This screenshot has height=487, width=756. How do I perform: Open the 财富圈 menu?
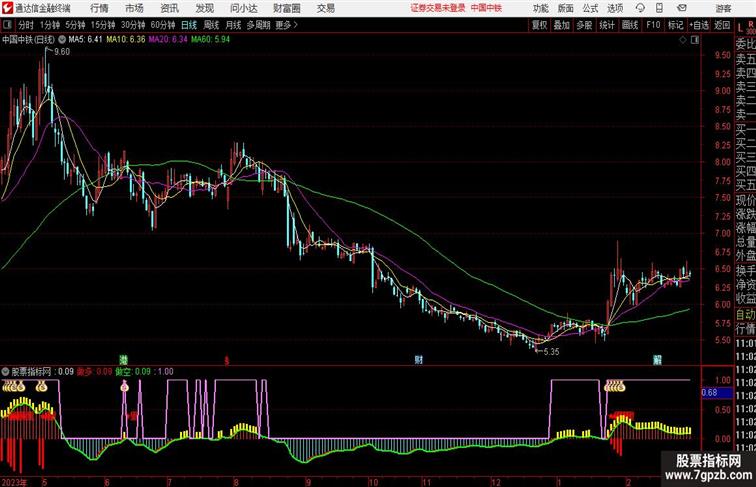(x=286, y=8)
